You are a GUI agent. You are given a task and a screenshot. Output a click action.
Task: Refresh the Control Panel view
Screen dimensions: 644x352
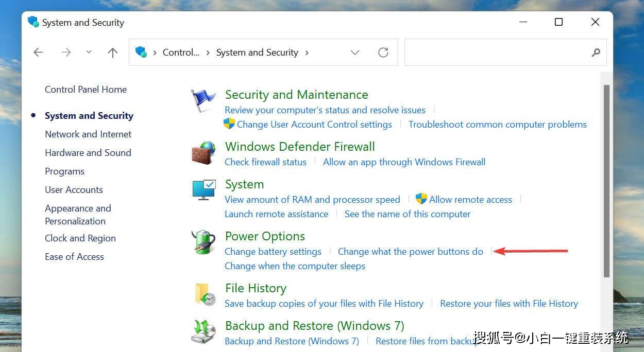383,52
